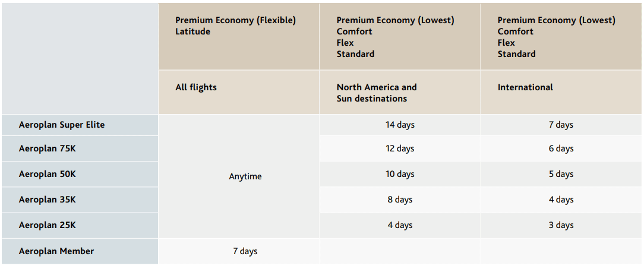Click the 7 days cell for Aeroplan Member

pos(245,251)
